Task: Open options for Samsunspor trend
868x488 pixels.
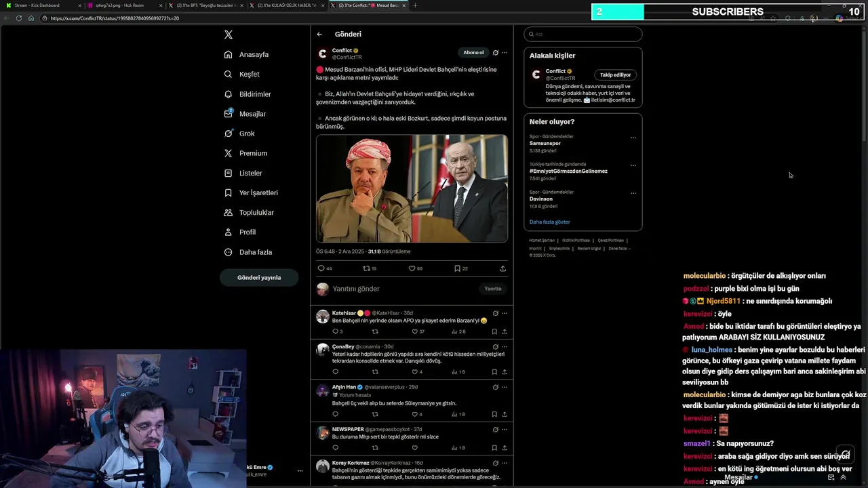Action: point(633,138)
